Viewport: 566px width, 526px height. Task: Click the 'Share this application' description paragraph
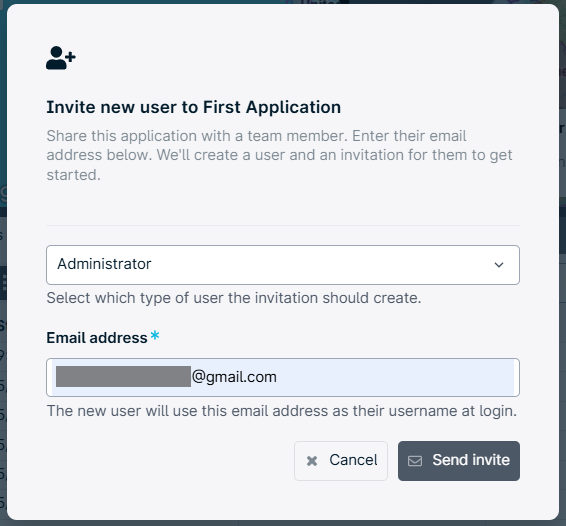279,155
